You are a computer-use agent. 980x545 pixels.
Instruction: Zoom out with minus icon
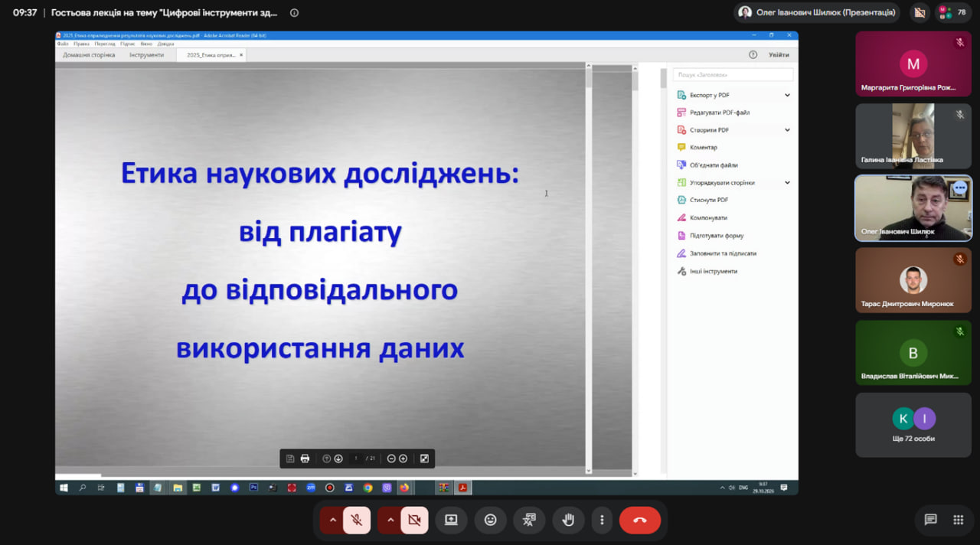(x=391, y=459)
